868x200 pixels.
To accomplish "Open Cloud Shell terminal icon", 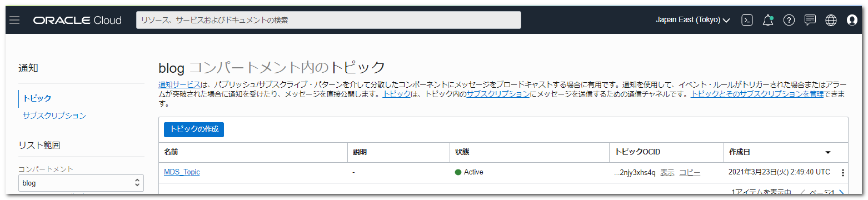I will pyautogui.click(x=747, y=20).
